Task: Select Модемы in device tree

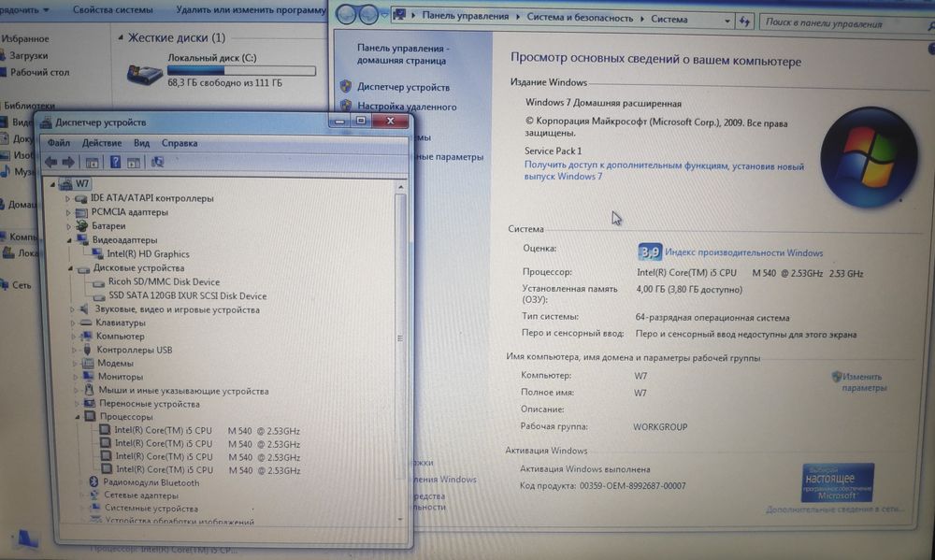Action: pos(115,363)
